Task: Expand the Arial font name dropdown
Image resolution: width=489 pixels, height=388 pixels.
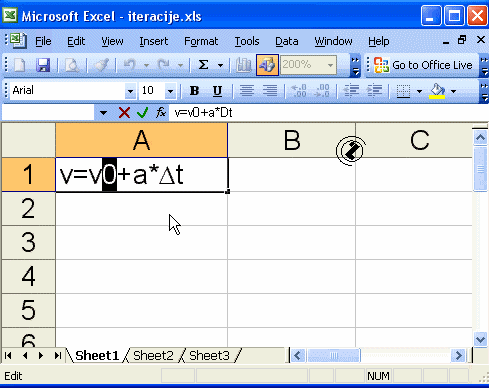Action: (x=130, y=91)
